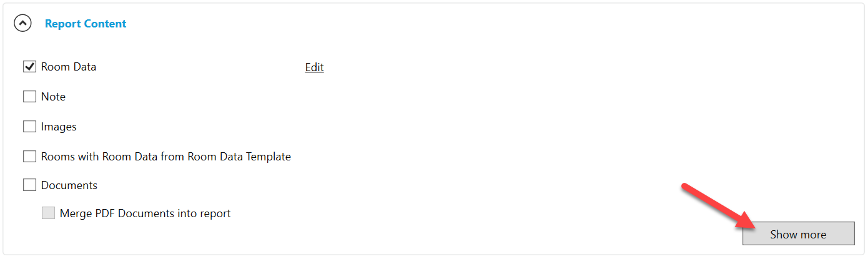Select the Images label text
868x259 pixels.
59,127
